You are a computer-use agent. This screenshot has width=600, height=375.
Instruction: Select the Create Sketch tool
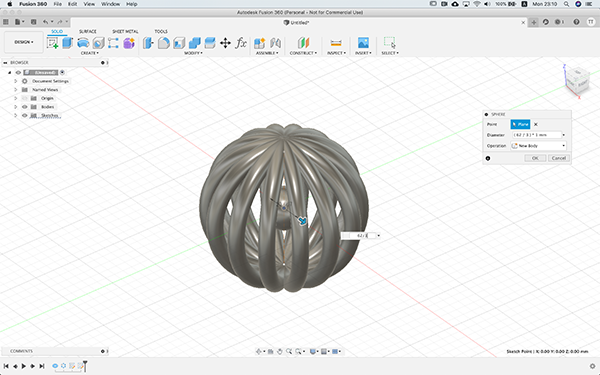[x=52, y=43]
